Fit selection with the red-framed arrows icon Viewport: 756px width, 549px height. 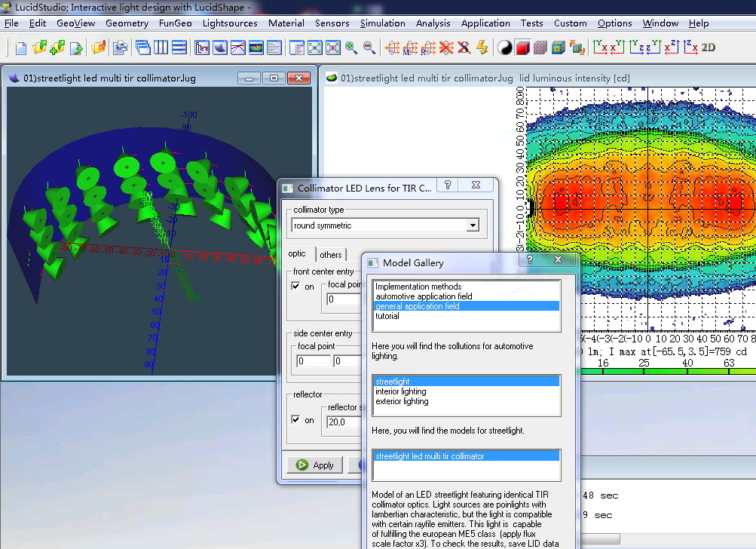332,48
